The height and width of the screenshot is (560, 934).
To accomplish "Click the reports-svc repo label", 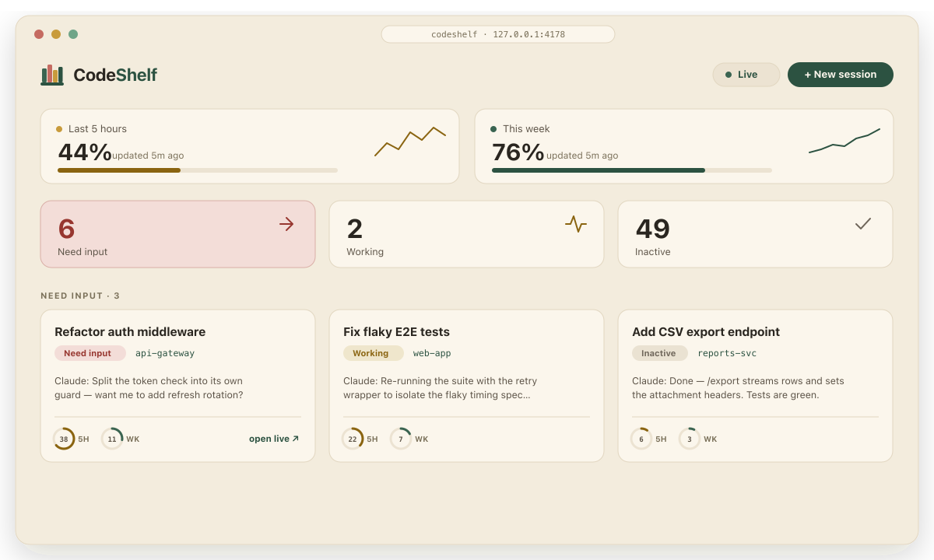I will click(727, 353).
